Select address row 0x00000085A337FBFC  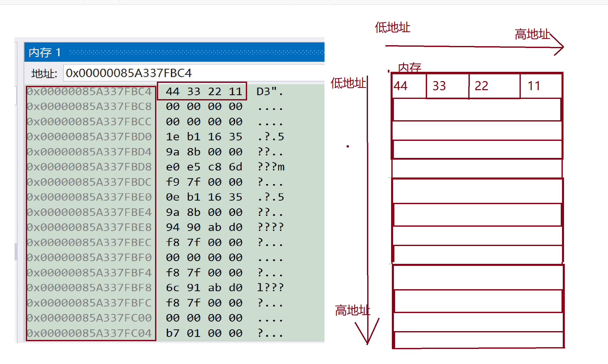89,303
